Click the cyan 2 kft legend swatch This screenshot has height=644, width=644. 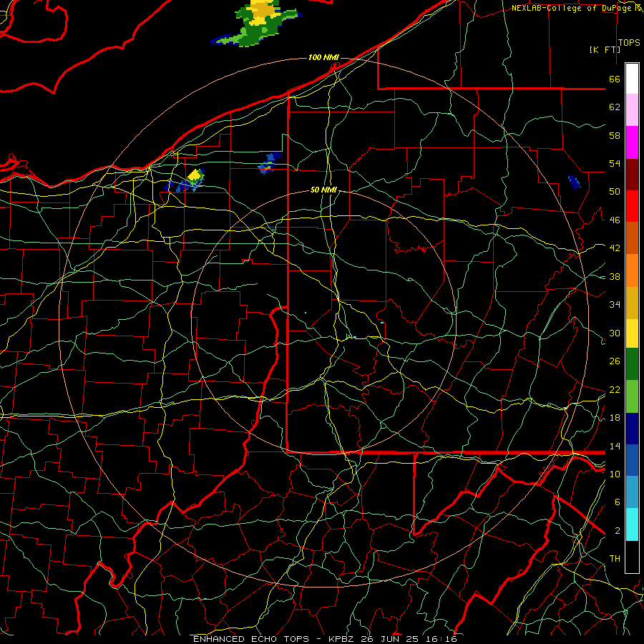[632, 525]
